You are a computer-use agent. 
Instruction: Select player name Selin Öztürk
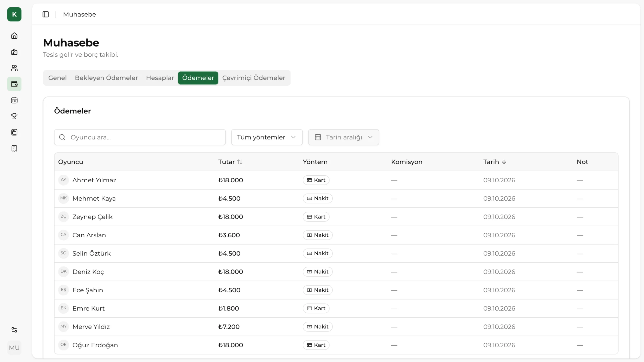[92, 253]
